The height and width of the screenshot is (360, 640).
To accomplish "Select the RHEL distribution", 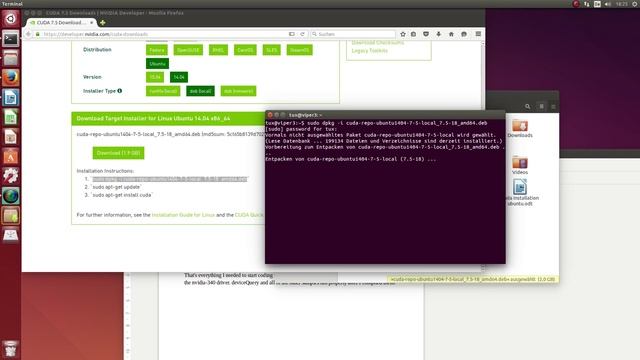I will pyautogui.click(x=218, y=50).
